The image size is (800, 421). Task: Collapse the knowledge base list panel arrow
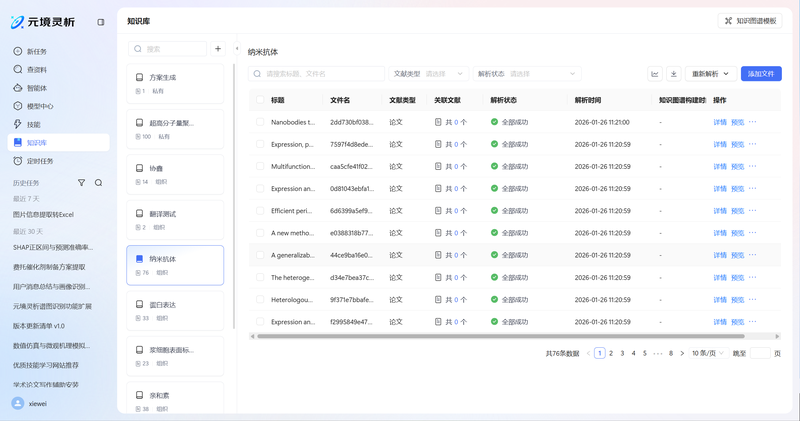click(x=237, y=48)
